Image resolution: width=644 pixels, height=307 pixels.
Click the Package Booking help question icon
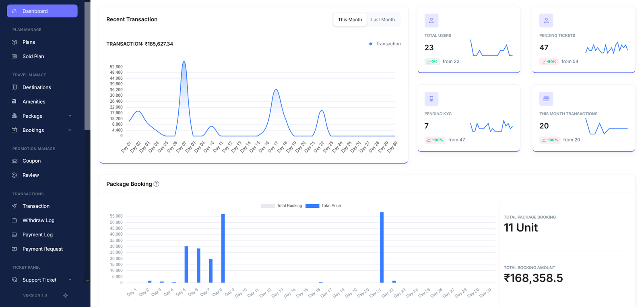tap(157, 184)
